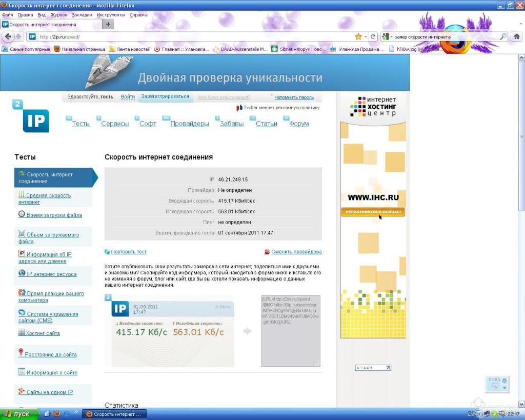
Task: Expand the address bar history dropdown
Action: pos(366,37)
